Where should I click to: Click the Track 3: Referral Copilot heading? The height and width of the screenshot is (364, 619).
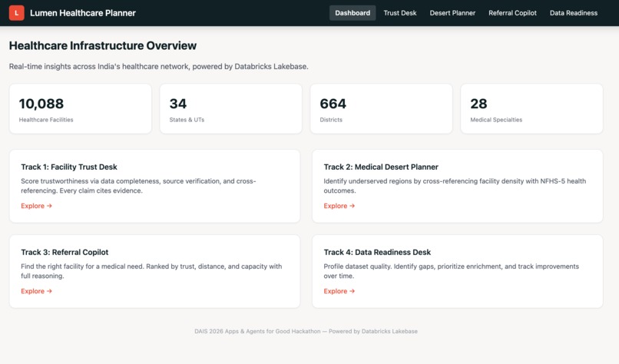(65, 253)
